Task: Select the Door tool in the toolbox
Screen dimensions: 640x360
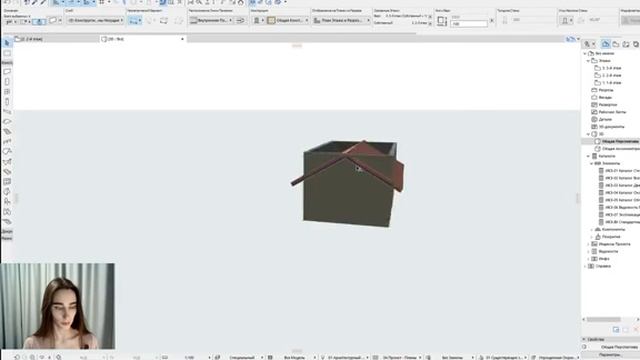Action: tap(7, 82)
